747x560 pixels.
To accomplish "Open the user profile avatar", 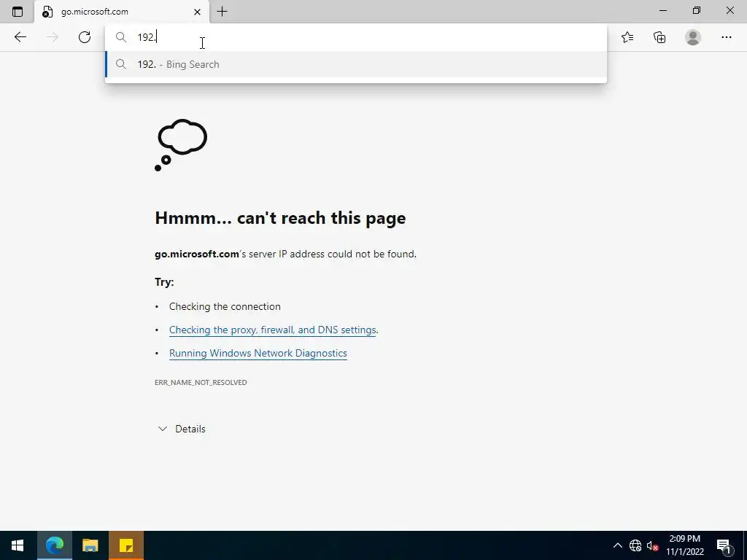I will [x=693, y=37].
